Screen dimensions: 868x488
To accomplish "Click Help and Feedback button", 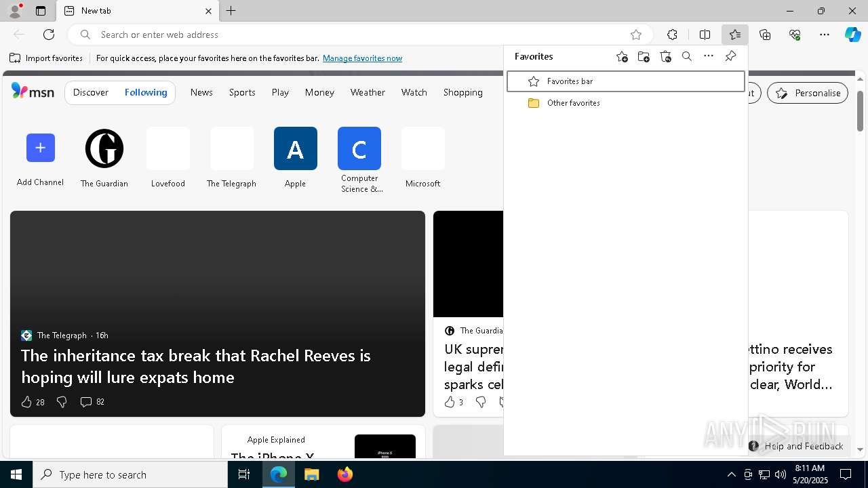I will coord(796,446).
